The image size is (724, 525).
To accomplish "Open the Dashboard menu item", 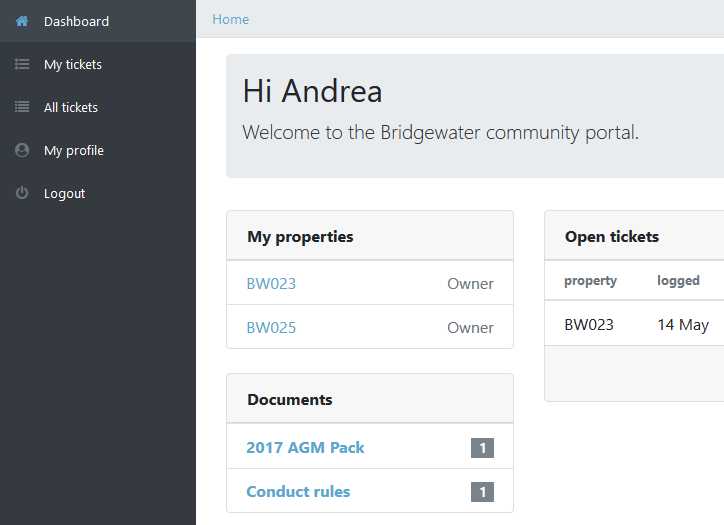I will 76,21.
